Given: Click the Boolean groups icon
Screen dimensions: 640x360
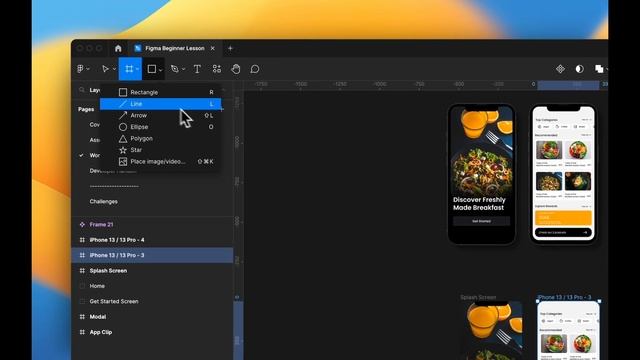Looking at the screenshot, I should [599, 69].
